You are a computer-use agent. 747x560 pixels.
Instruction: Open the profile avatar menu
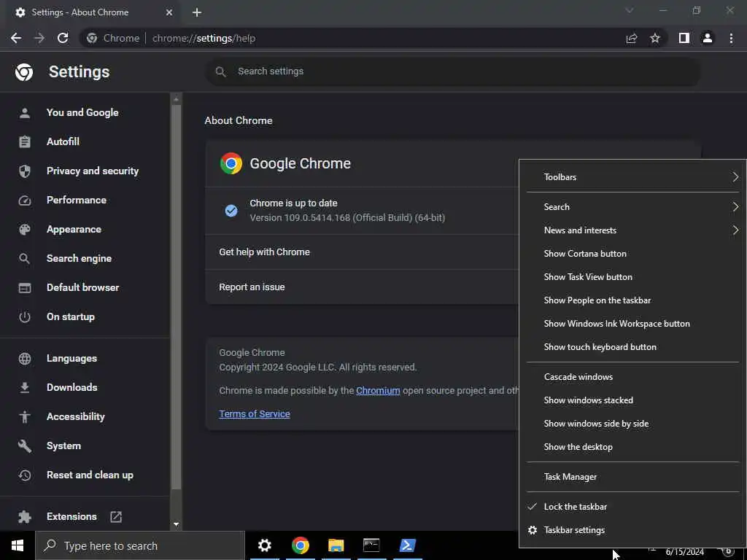tap(708, 38)
